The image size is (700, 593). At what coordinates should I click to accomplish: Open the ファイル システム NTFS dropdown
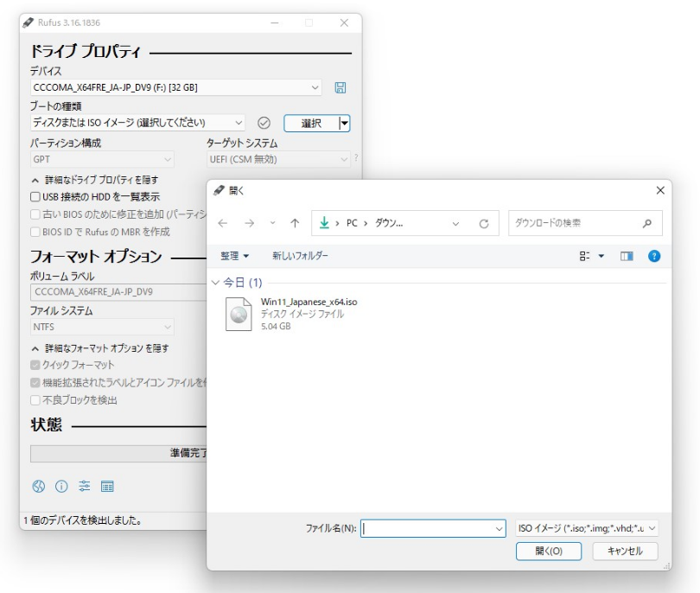[102, 327]
